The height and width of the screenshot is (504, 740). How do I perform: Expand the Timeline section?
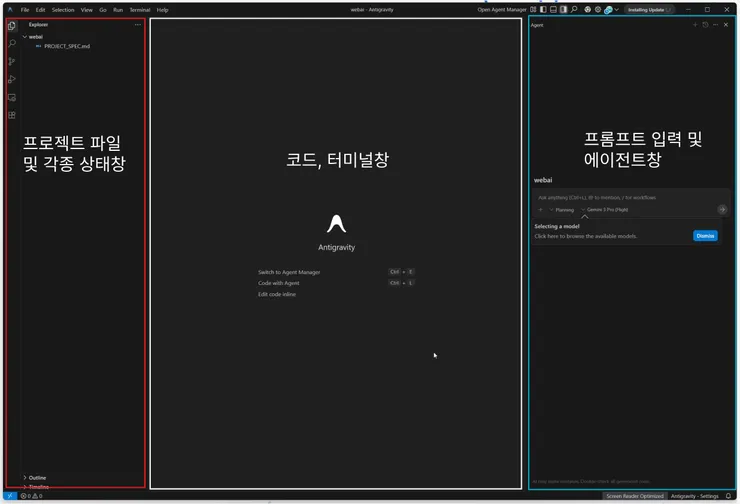pos(25,487)
